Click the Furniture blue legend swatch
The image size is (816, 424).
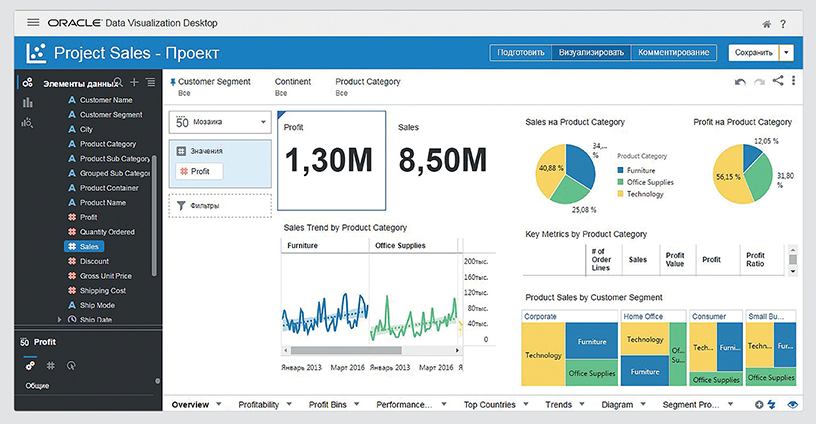tap(620, 170)
